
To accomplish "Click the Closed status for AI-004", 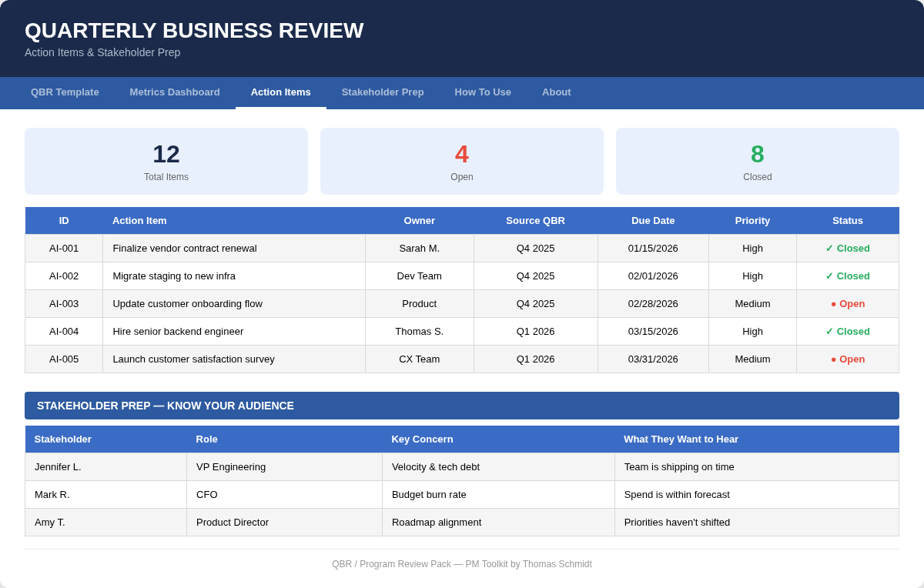I will pos(847,332).
